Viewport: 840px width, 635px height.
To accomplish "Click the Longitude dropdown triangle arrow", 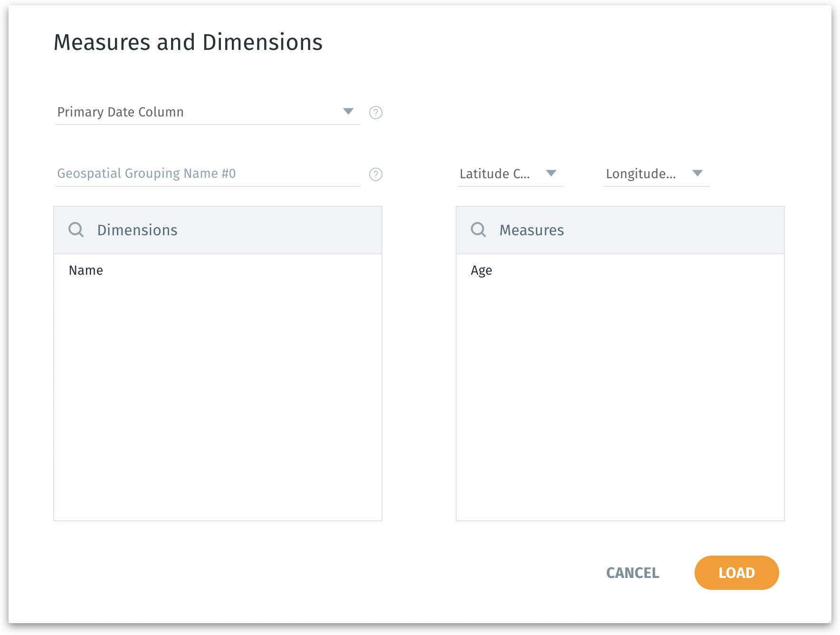I will [x=697, y=173].
